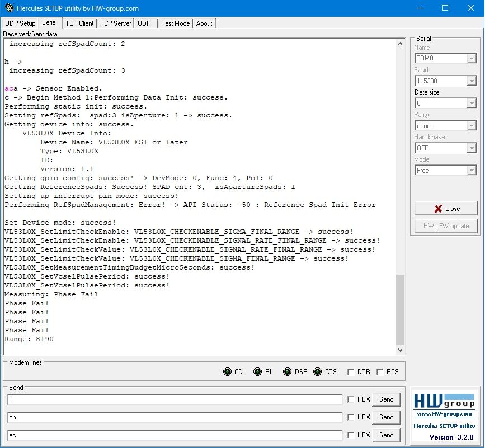The width and height of the screenshot is (485, 448).
Task: Open the serial Name dropdown (COM8)
Action: tap(472, 58)
